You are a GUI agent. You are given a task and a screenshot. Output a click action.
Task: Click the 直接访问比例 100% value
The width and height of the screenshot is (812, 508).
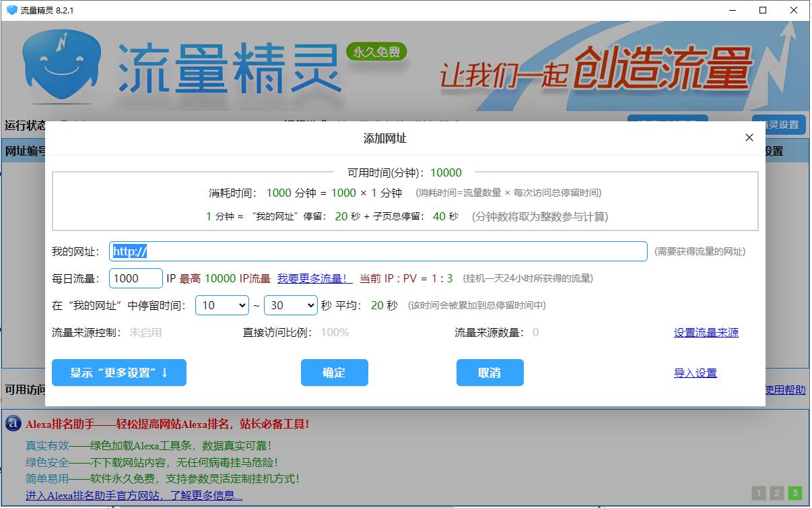[335, 332]
